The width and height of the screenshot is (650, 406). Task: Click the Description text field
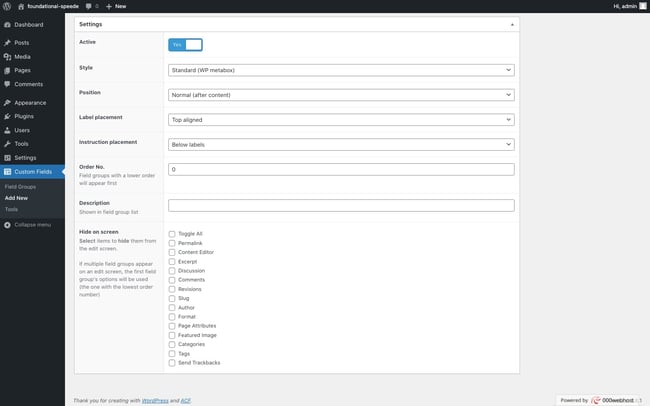tap(341, 205)
